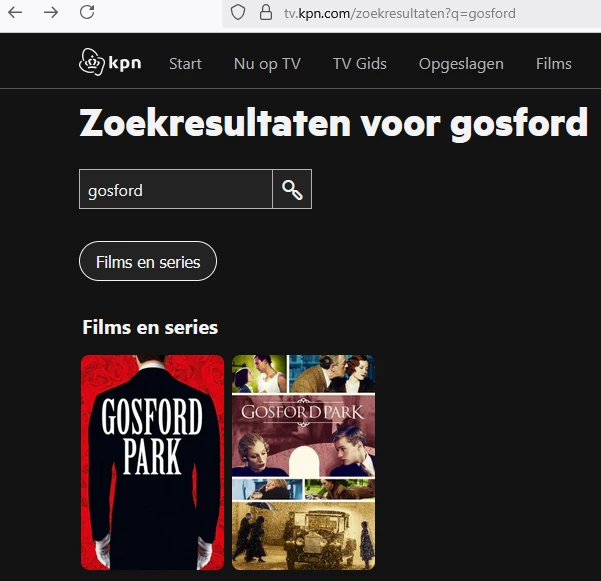Click the address bar URL
The height and width of the screenshot is (581, 601).
click(400, 14)
